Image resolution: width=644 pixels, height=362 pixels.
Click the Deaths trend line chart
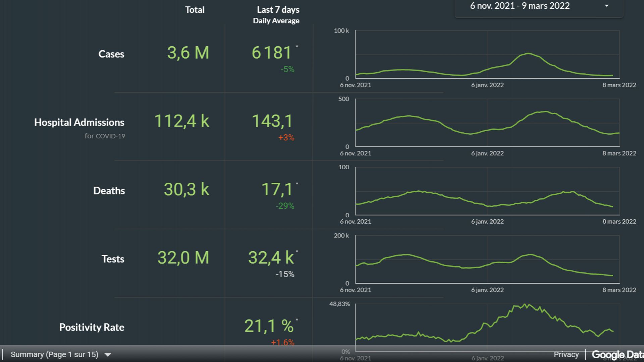(487, 191)
